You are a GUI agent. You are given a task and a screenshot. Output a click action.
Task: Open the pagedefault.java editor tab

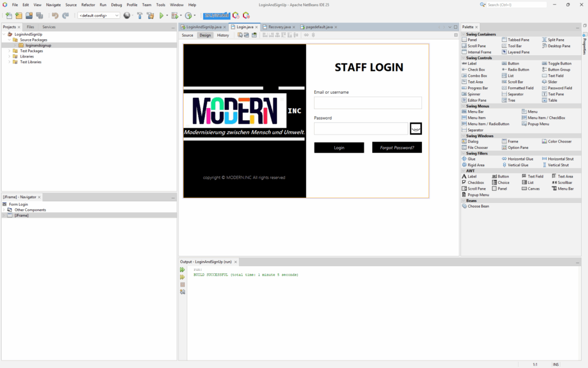(319, 27)
